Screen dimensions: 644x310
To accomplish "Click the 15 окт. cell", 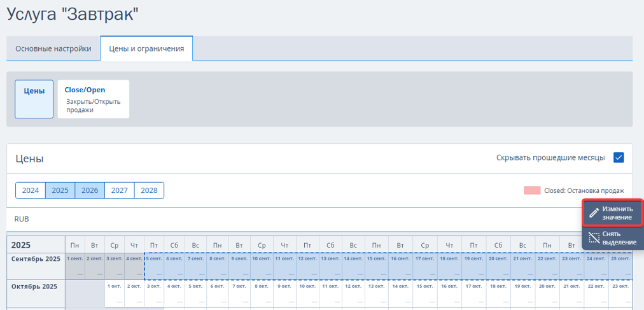I will tap(425, 293).
